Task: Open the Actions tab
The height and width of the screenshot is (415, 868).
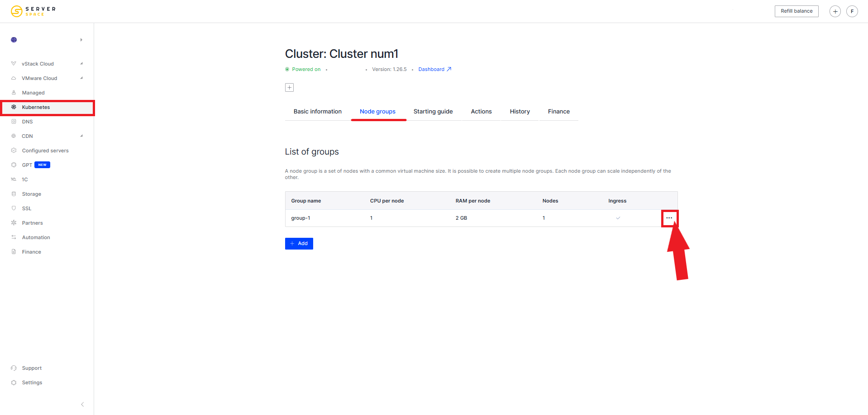Action: point(481,112)
